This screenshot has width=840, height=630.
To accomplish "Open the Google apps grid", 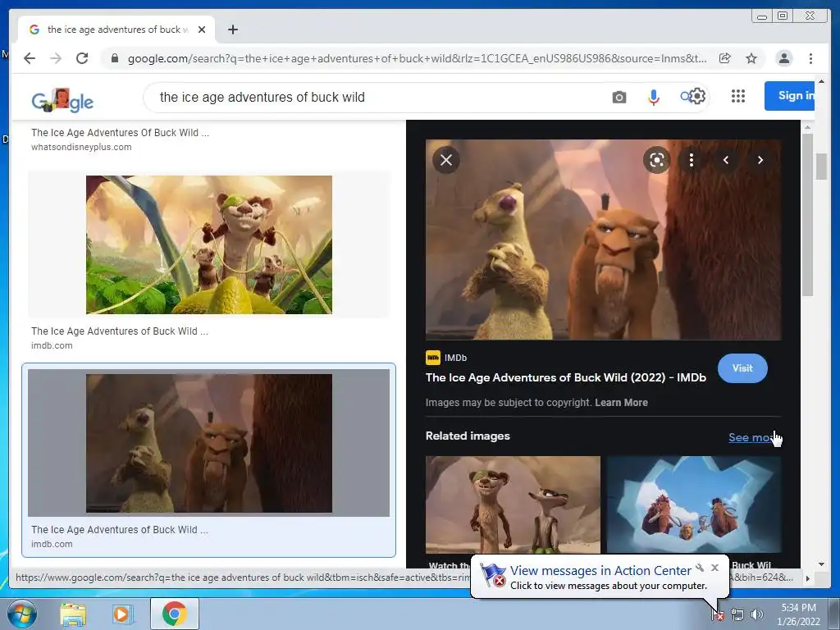I will tap(738, 96).
